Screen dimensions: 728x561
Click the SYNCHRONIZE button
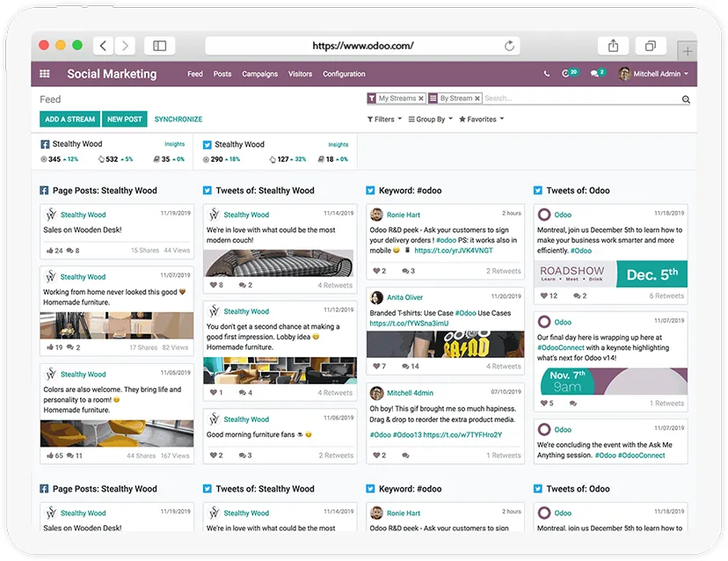178,120
